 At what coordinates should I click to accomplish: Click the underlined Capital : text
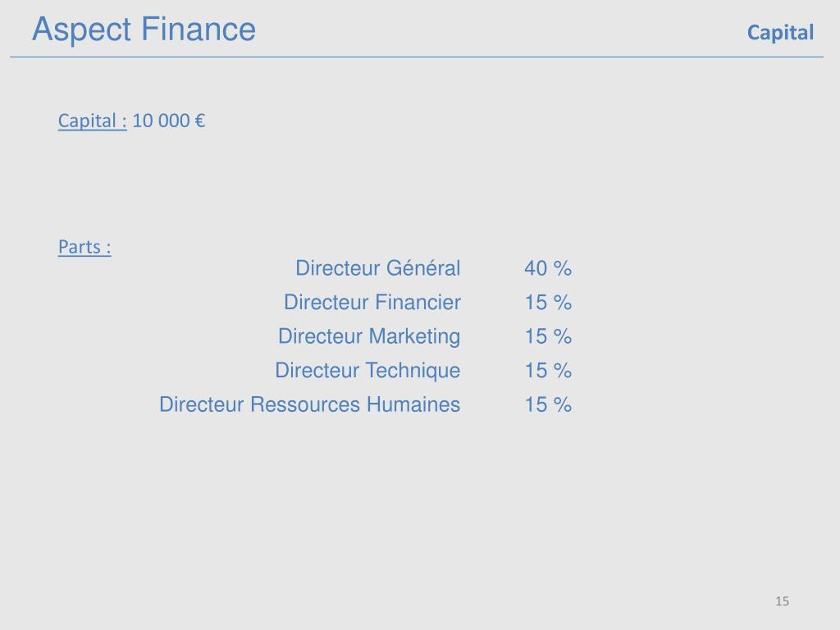click(x=92, y=121)
